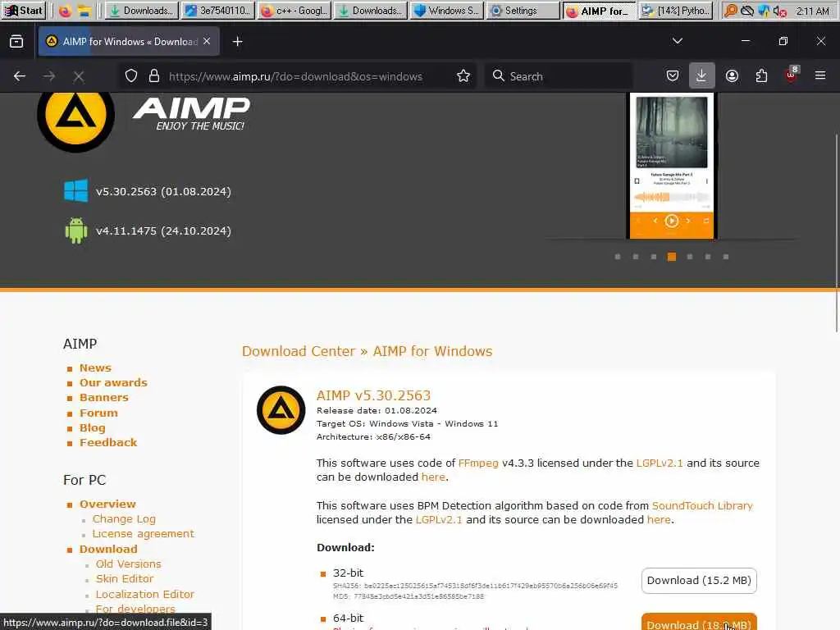The width and height of the screenshot is (840, 630).
Task: Open the extensions puzzle icon
Action: [x=761, y=76]
